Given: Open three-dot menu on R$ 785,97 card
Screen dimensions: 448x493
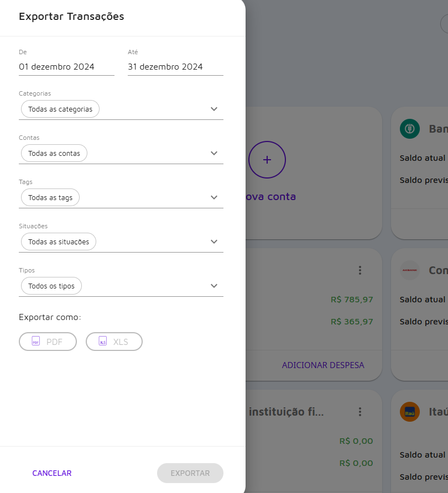Looking at the screenshot, I should click(x=360, y=270).
